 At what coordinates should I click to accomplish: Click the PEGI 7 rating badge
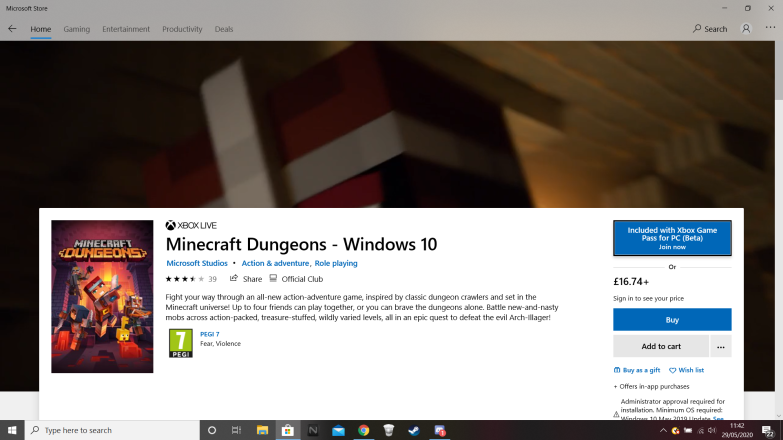[x=180, y=343]
